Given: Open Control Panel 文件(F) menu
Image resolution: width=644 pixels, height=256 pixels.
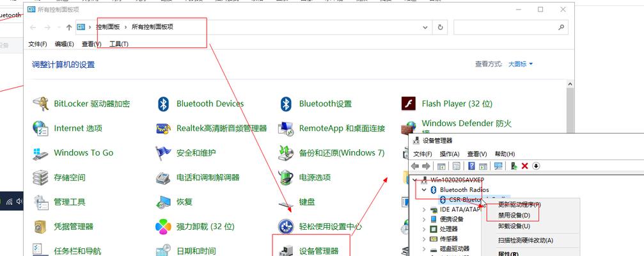Looking at the screenshot, I should (x=37, y=44).
